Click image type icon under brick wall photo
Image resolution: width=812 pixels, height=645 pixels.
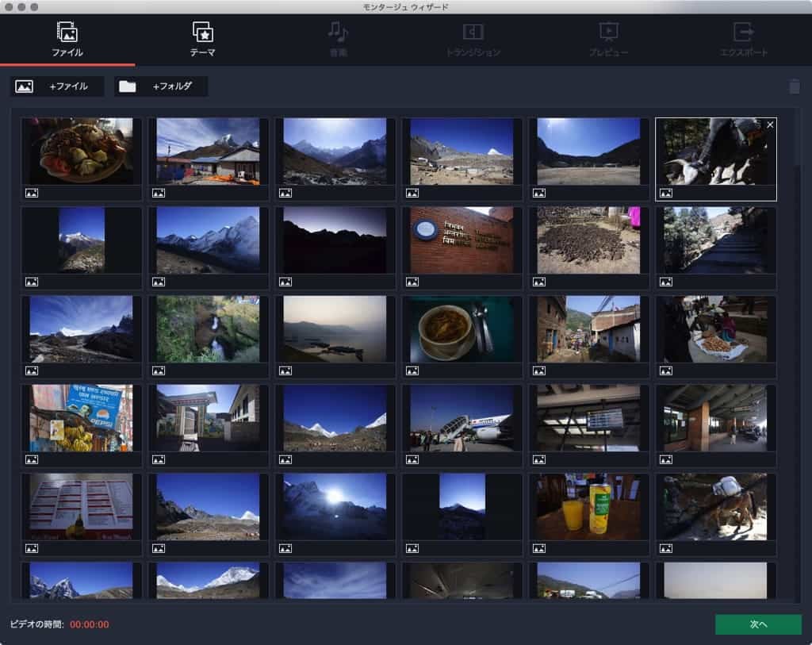click(412, 282)
